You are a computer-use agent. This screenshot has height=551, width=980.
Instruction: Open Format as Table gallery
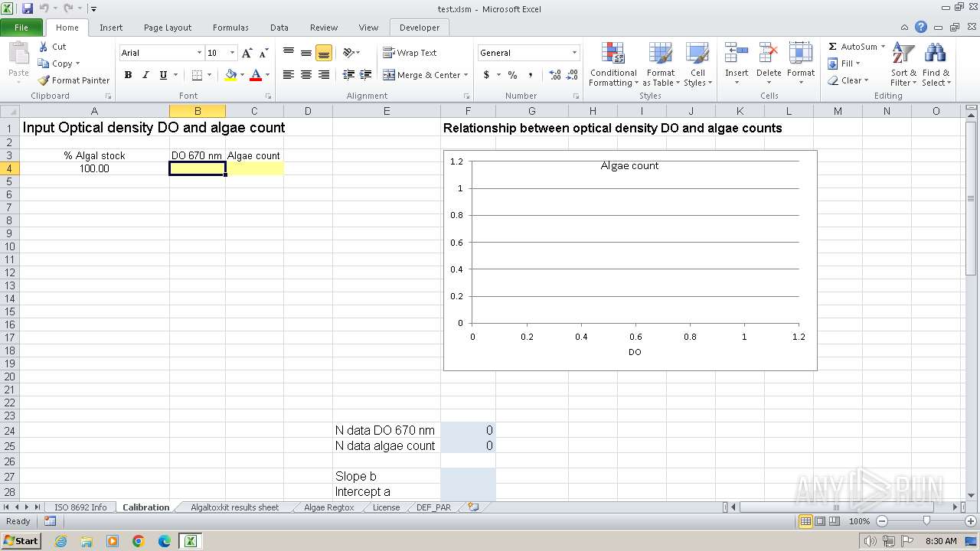(660, 64)
